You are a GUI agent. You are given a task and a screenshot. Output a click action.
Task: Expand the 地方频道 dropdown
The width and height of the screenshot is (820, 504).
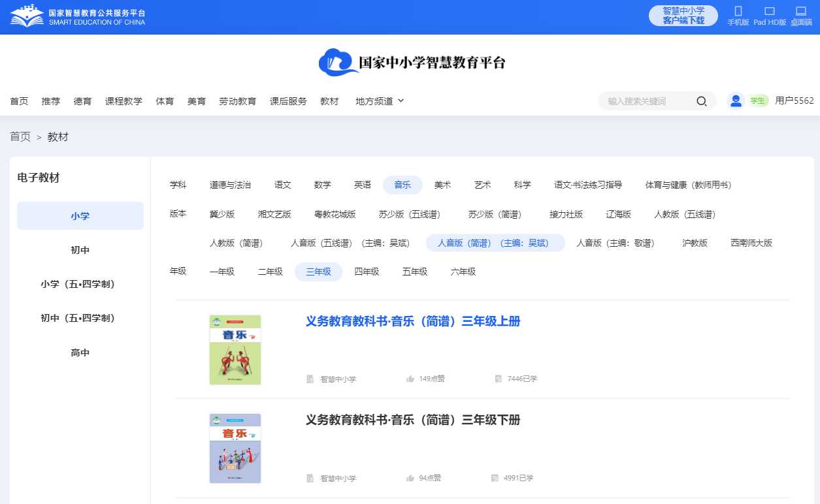coord(380,101)
